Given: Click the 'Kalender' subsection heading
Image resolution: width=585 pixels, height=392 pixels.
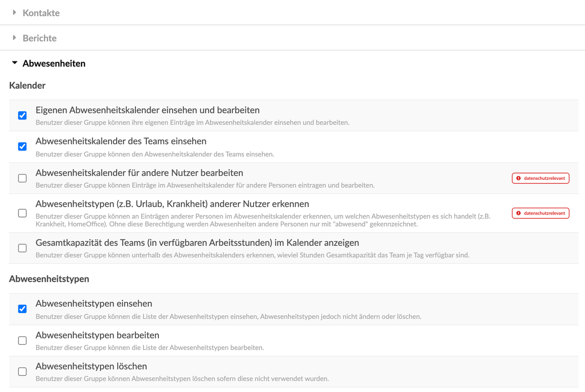Looking at the screenshot, I should (27, 85).
